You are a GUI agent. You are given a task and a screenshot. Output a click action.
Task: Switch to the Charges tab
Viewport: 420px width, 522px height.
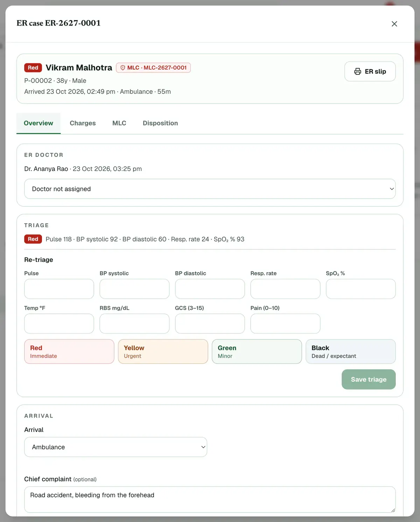[83, 123]
